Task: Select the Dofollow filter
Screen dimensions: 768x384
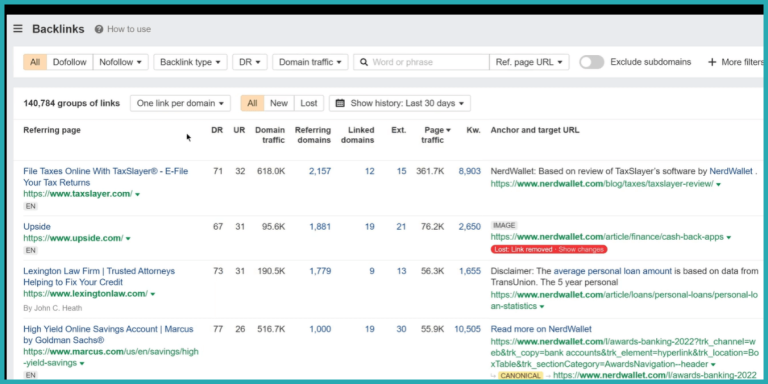Action: (70, 62)
